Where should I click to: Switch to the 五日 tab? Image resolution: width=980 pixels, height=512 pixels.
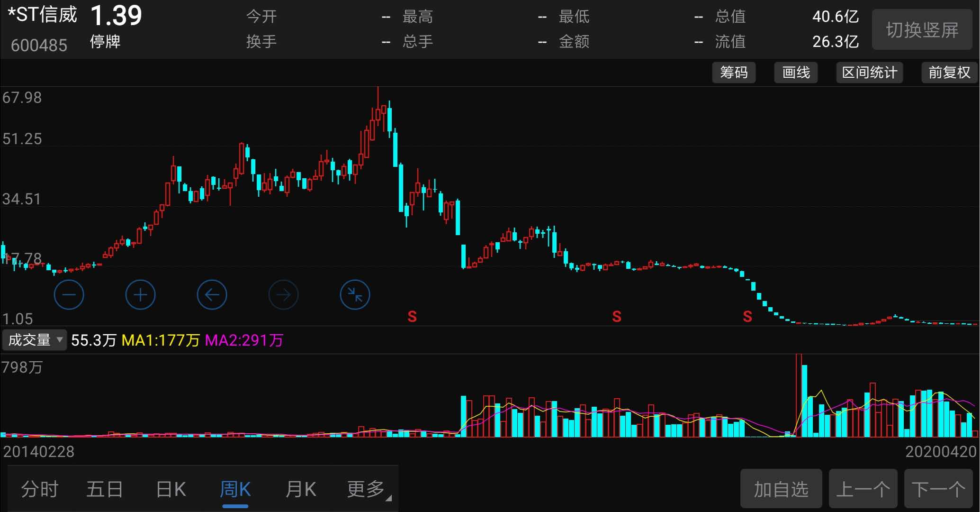tap(105, 489)
